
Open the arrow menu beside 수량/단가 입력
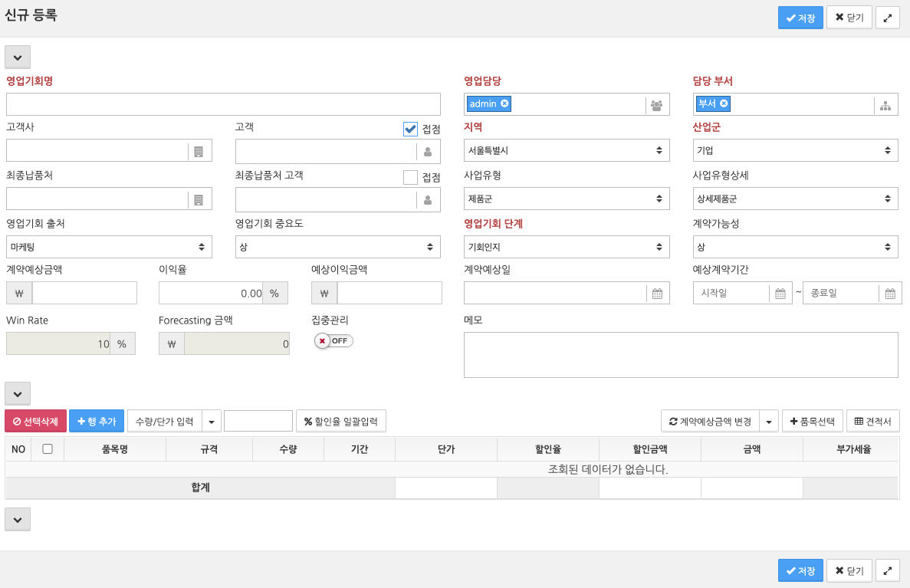click(212, 422)
